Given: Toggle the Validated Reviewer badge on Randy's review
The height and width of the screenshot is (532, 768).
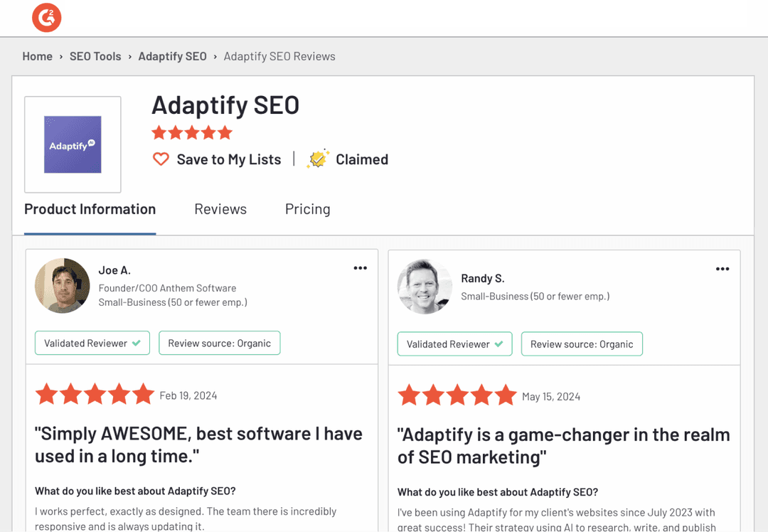Looking at the screenshot, I should [x=454, y=344].
